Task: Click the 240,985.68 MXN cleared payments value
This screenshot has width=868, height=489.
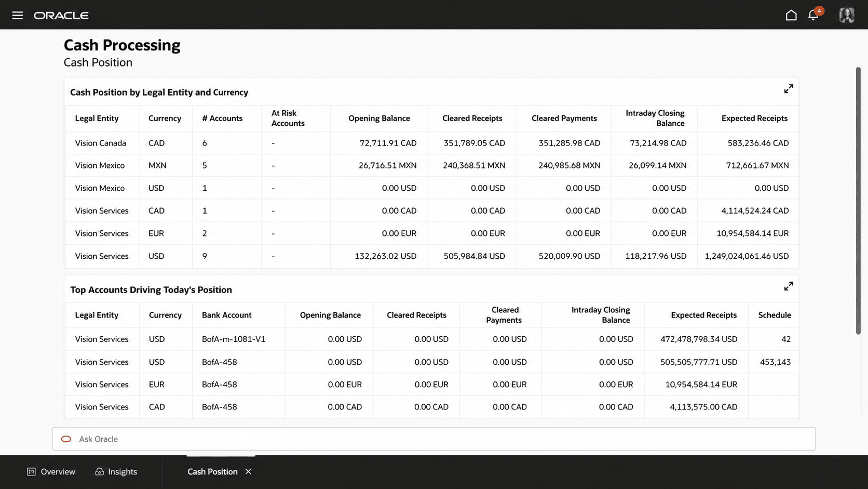Action: (x=569, y=166)
